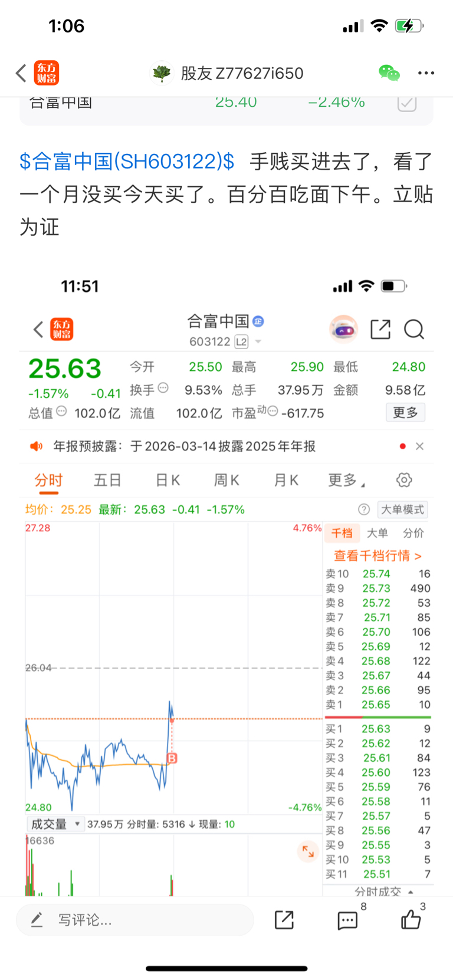453x980 pixels.
Task: Open the Eastmoney logo in header
Action: (47, 73)
